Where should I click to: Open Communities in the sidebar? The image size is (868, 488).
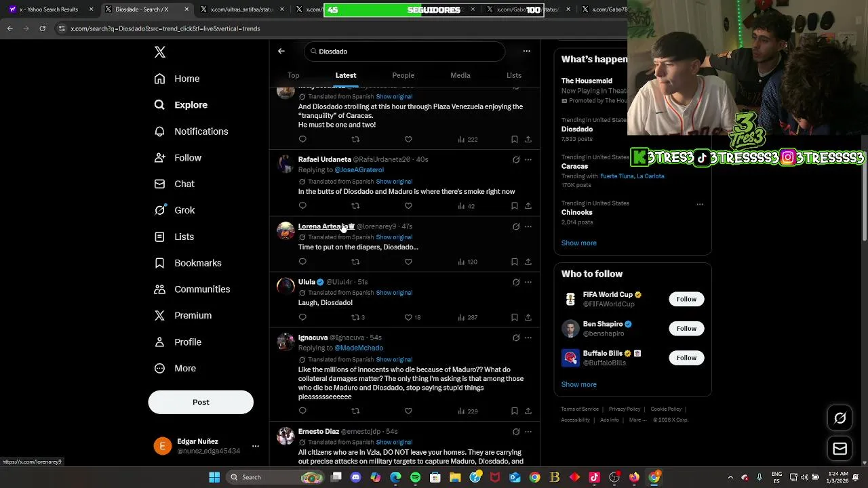(192, 289)
